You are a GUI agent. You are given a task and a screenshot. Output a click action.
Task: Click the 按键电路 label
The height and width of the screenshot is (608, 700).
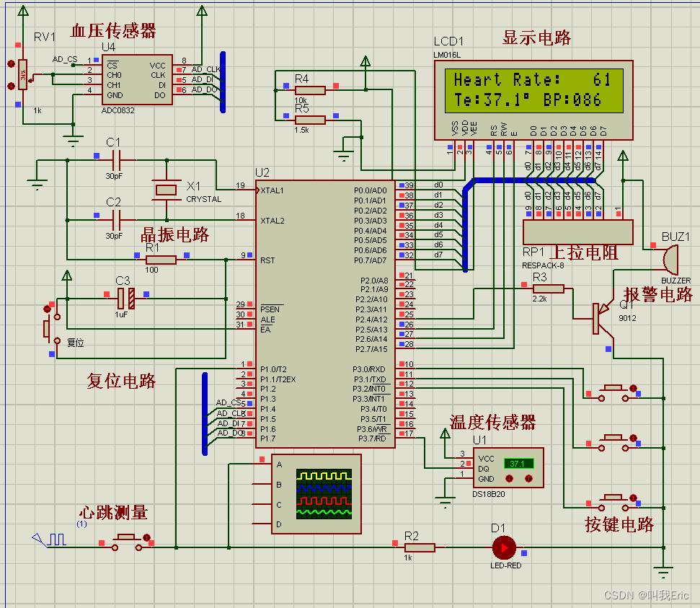coord(619,524)
